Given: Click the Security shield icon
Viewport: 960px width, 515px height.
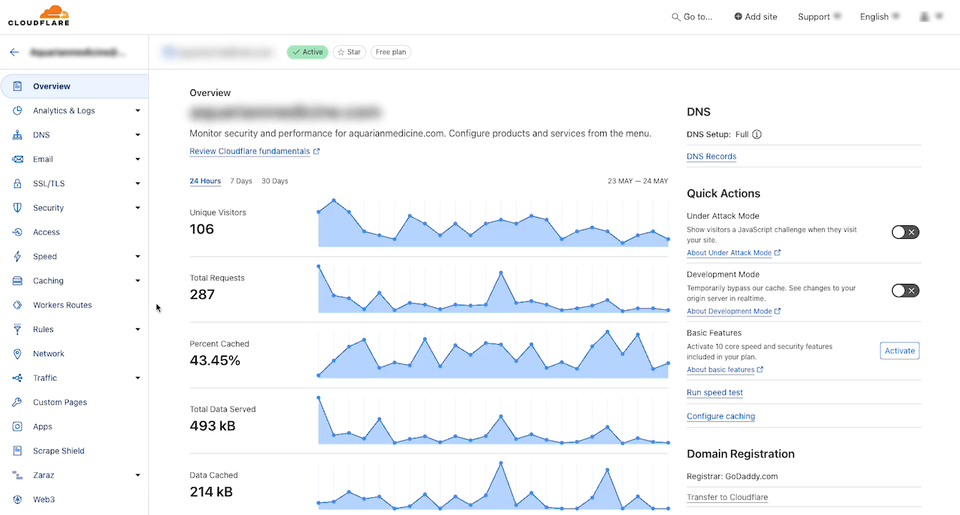Looking at the screenshot, I should pos(18,208).
